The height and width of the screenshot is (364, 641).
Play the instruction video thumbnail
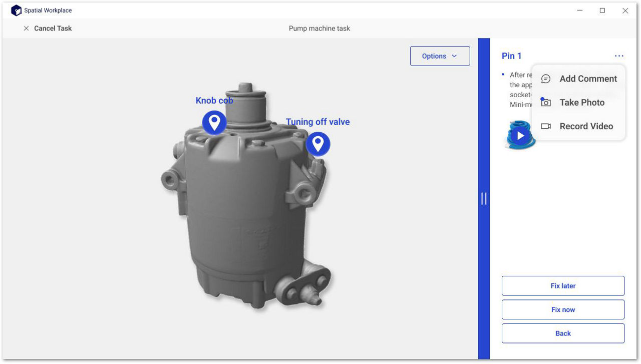[x=520, y=136]
